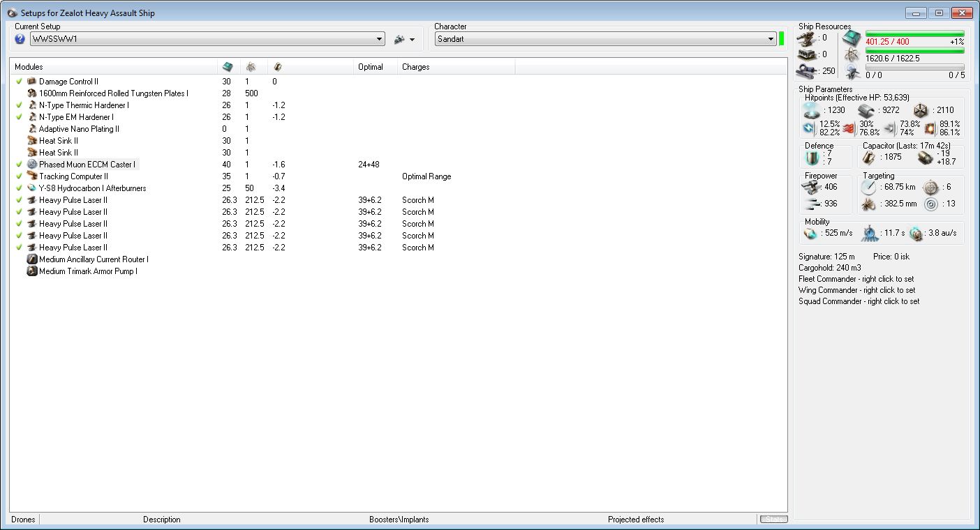Sort by the Modules column header

114,67
